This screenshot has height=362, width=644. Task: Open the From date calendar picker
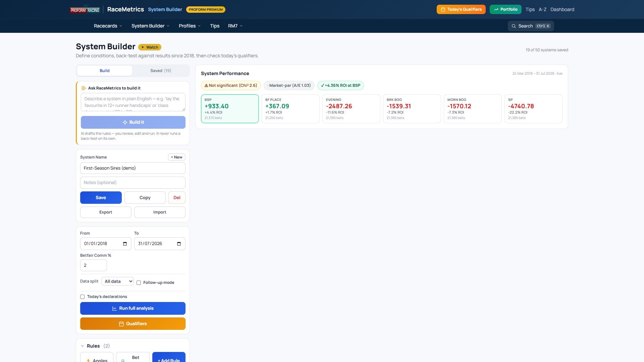125,244
